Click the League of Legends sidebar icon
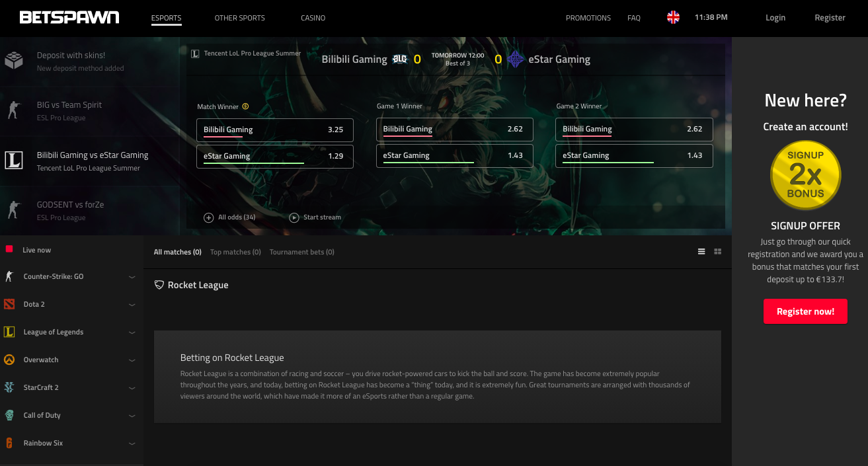868x466 pixels. 9,332
